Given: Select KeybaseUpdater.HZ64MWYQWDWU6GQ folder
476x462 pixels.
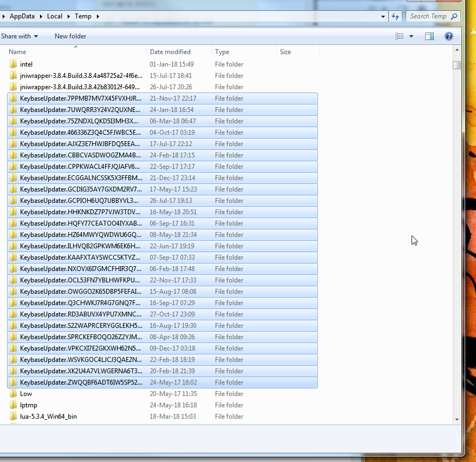Looking at the screenshot, I should pos(162,235).
